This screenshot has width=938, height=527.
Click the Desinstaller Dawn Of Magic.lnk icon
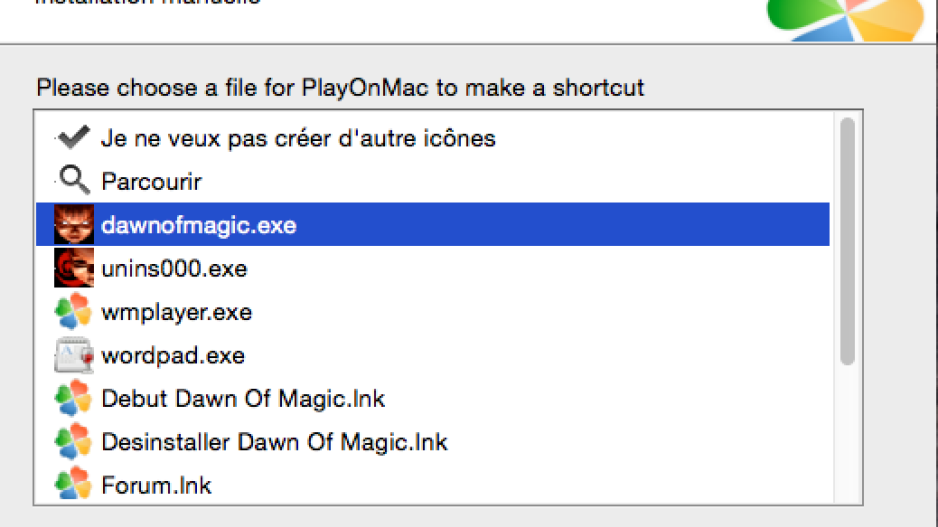(x=74, y=442)
